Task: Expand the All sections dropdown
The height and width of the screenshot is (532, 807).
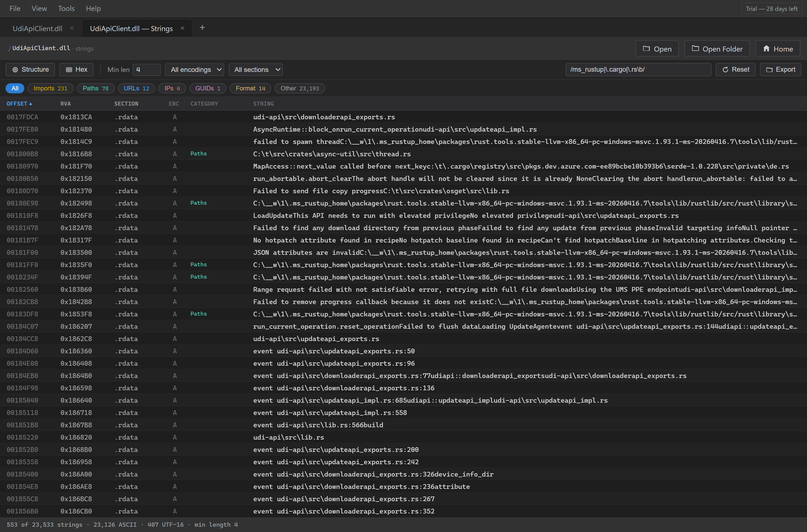Action: pos(256,69)
